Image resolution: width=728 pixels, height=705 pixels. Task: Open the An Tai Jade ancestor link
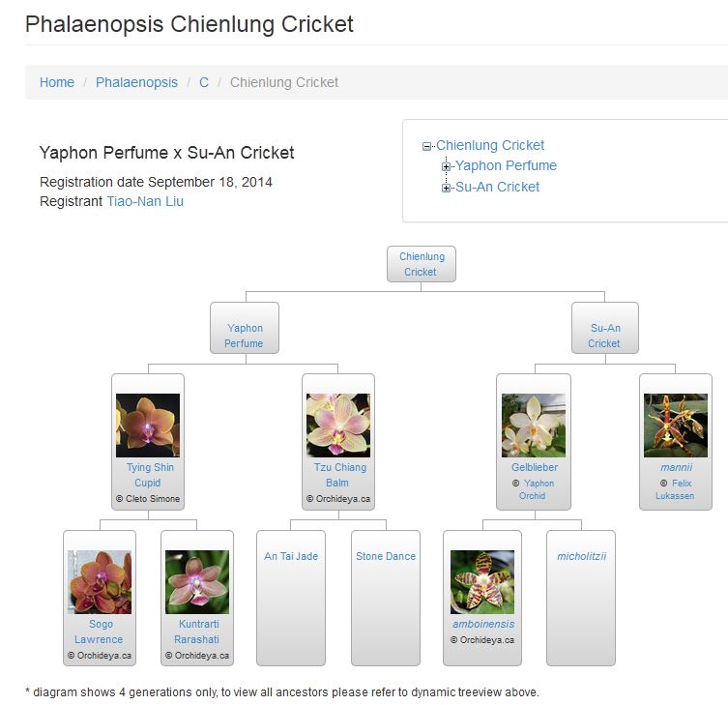tap(291, 556)
